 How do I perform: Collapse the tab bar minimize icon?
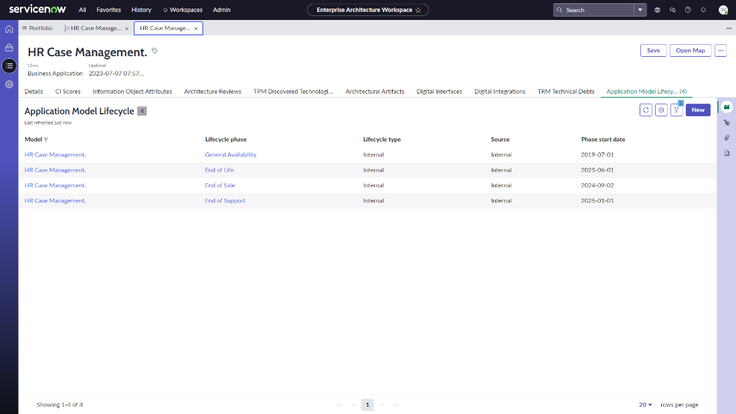[728, 29]
